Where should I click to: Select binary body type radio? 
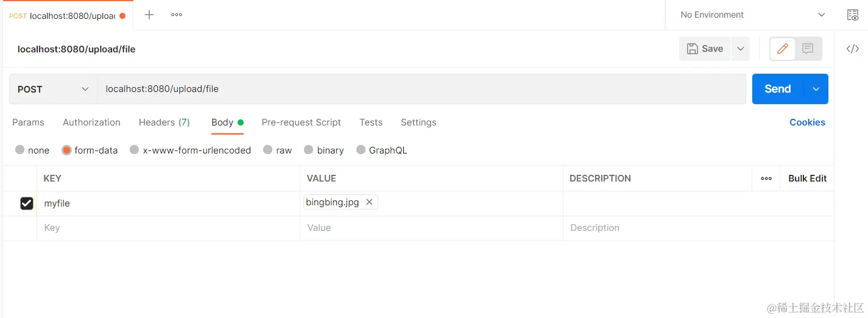pos(308,150)
